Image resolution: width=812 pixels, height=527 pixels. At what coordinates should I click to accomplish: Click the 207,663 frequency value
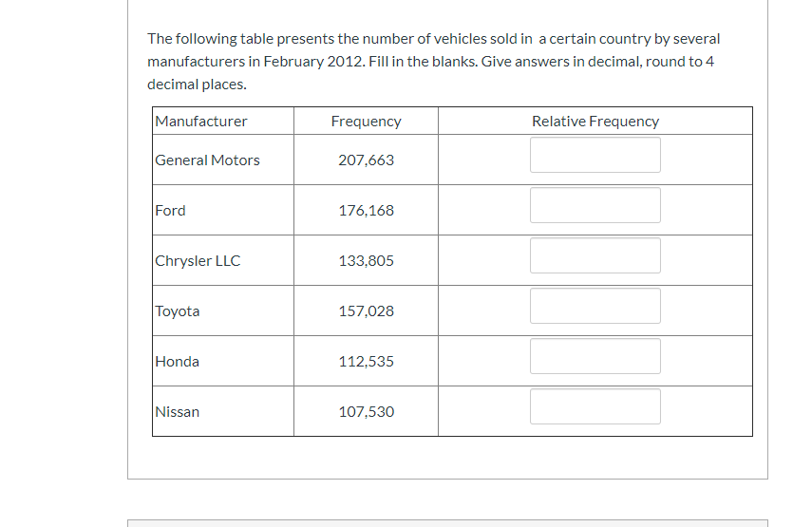tap(366, 160)
